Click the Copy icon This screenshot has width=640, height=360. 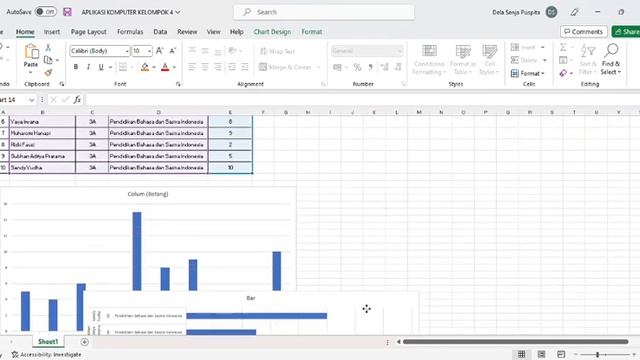(x=48, y=60)
